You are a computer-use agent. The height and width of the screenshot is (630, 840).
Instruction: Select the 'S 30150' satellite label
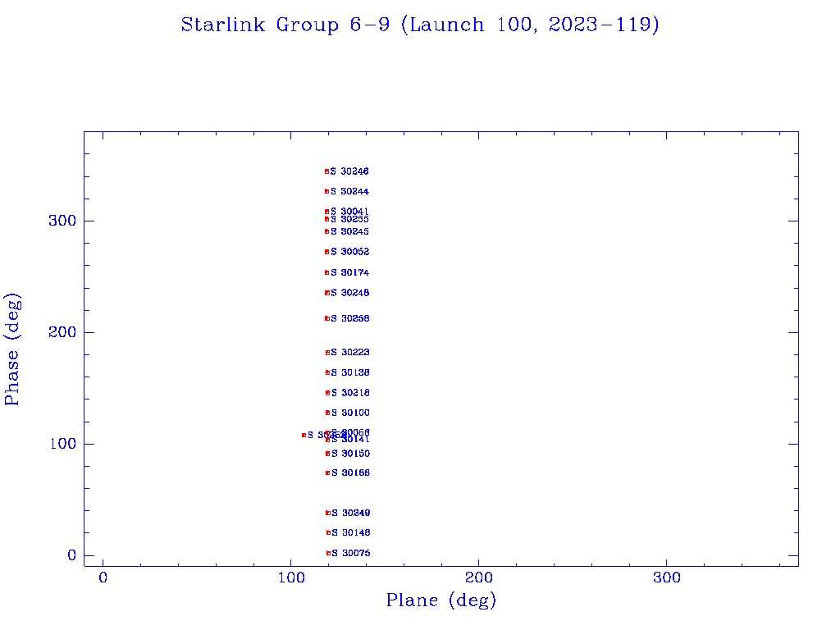point(350,454)
